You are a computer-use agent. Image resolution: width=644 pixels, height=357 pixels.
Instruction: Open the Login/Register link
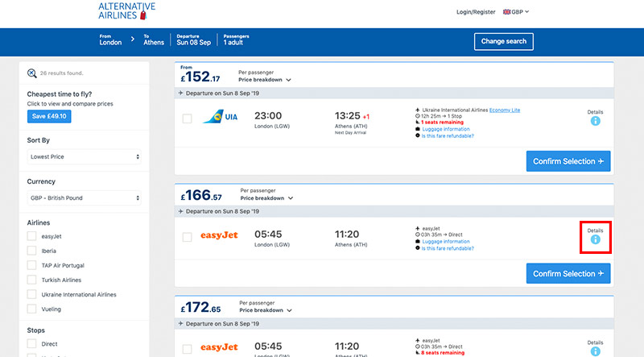[x=476, y=12]
